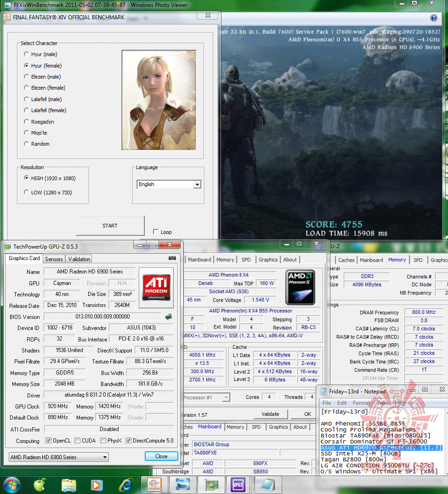Click the DRAM Frequency 800.0 MHz value
This screenshot has width=448, height=494.
click(424, 312)
